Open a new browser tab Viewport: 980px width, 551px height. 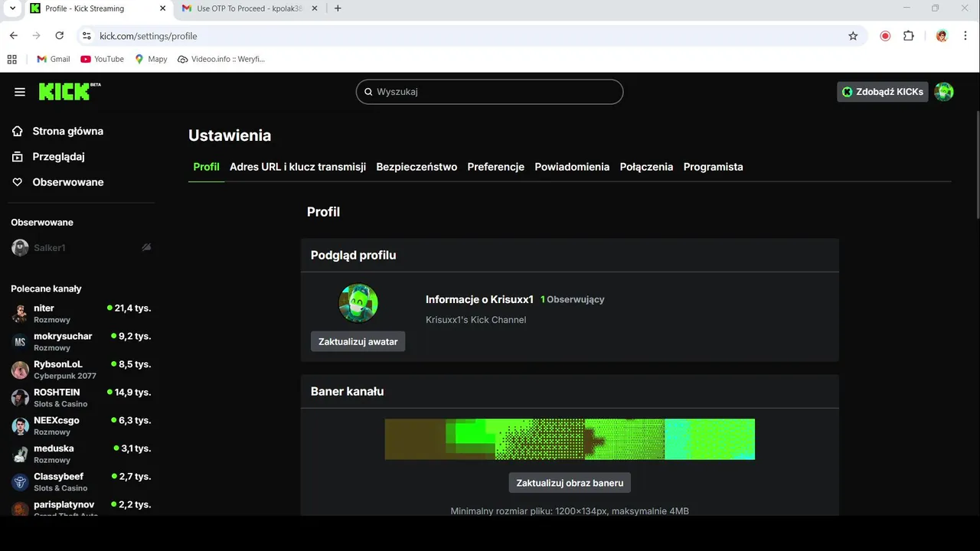(338, 8)
